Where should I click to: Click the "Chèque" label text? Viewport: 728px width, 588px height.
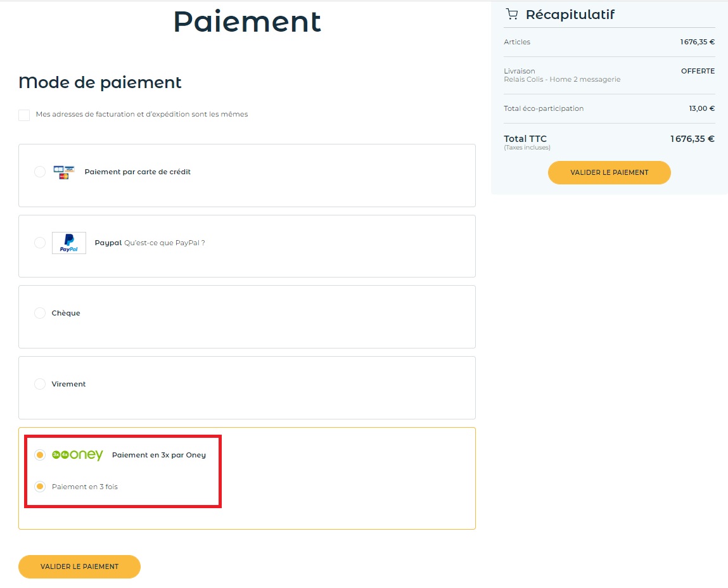tap(66, 313)
